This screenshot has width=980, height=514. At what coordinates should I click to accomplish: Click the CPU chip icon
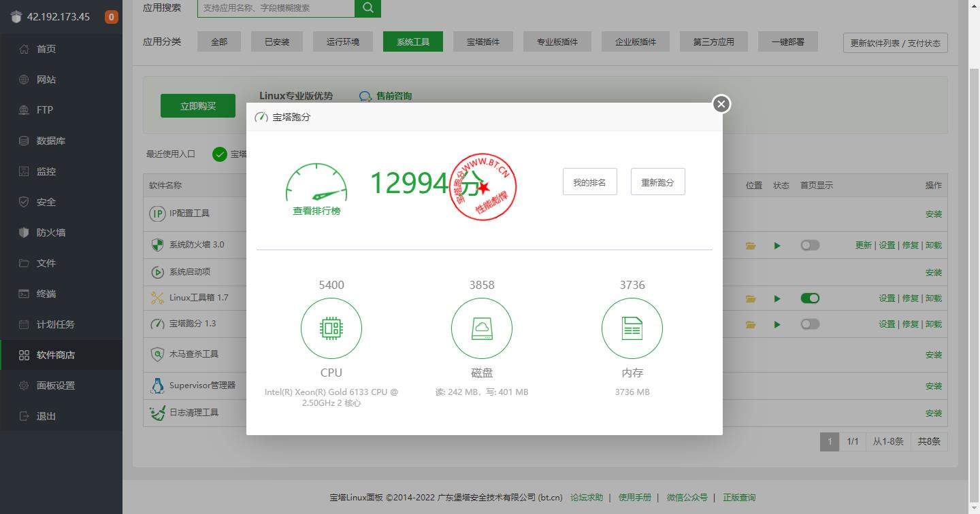pos(331,328)
